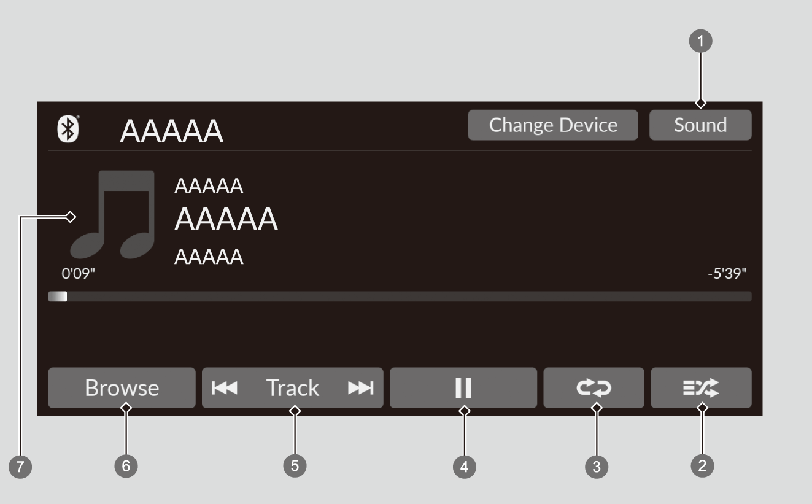Click callout number 1 marker
812x504 pixels.
pos(702,42)
